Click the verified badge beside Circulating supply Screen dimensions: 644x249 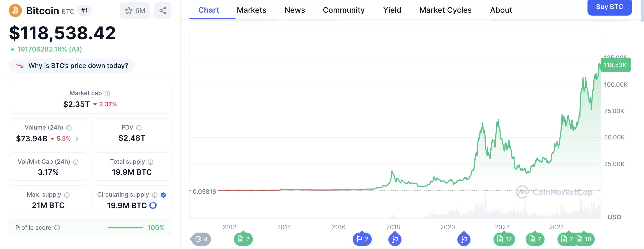163,195
